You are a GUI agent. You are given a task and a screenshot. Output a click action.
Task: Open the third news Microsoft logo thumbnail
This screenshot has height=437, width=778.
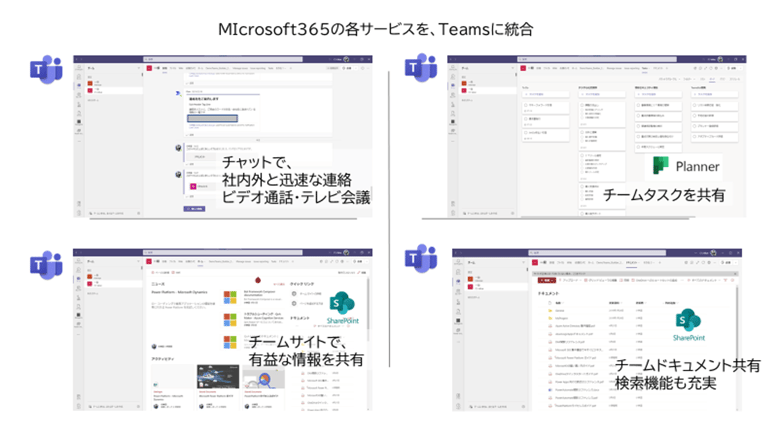click(x=230, y=342)
